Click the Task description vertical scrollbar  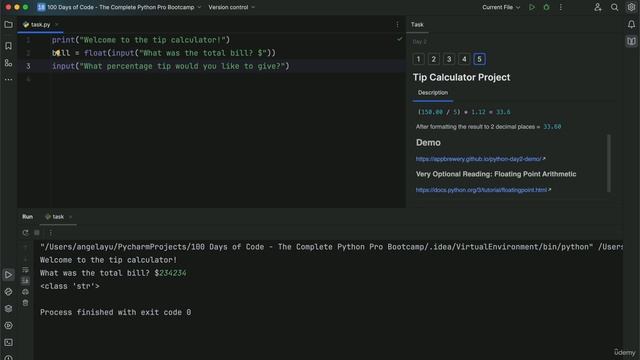pyautogui.click(x=609, y=162)
